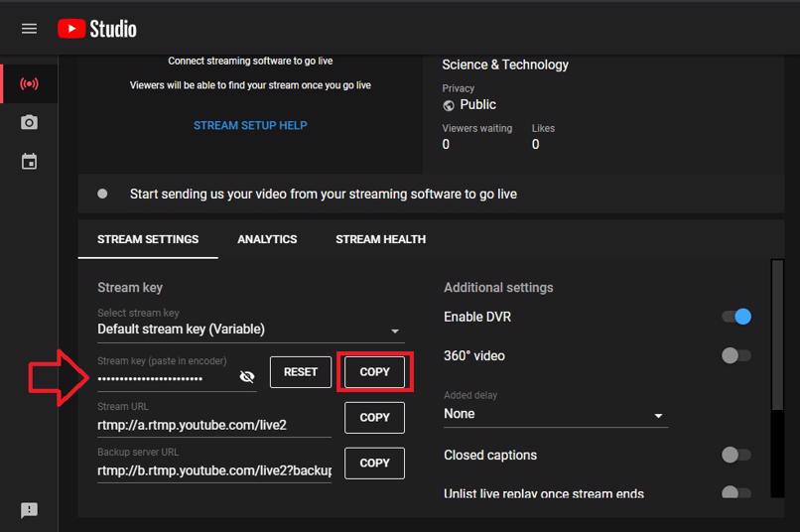Click the send feedback icon
This screenshot has width=800, height=532.
pos(29,510)
